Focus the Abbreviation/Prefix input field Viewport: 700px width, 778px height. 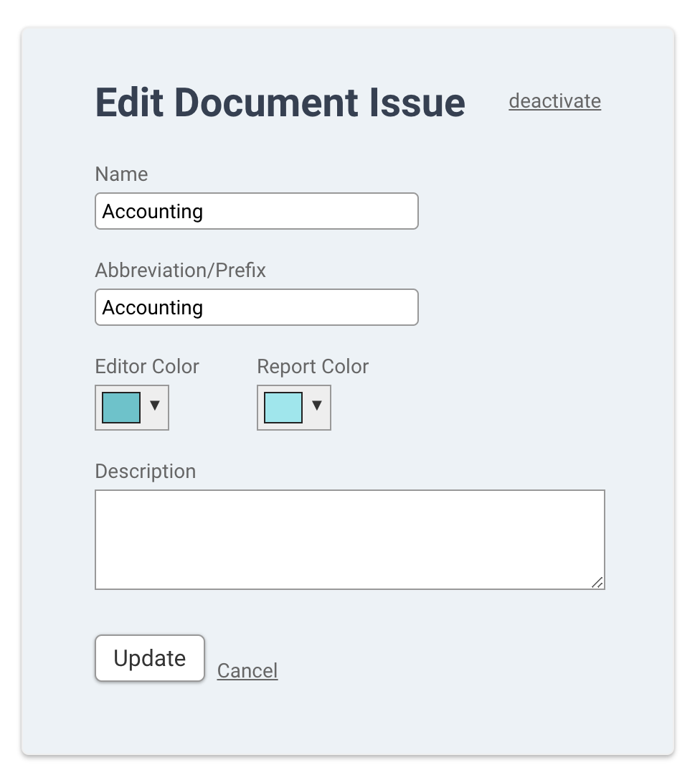(x=257, y=307)
